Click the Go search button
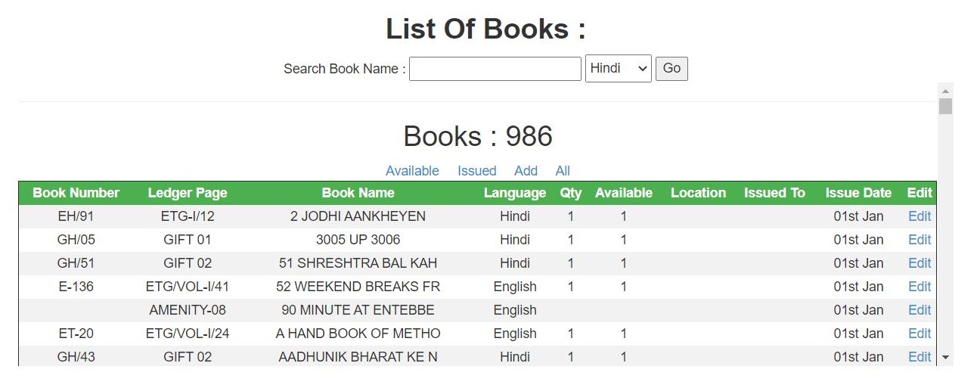The height and width of the screenshot is (388, 980). click(671, 68)
